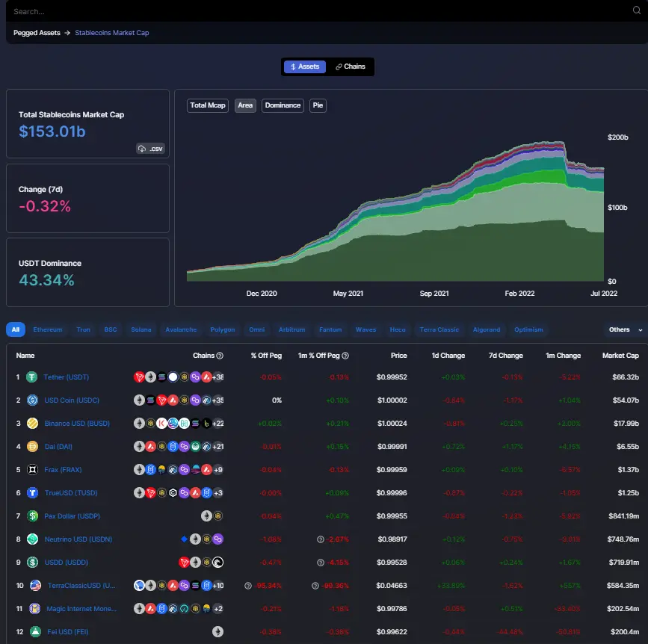This screenshot has height=644, width=648.
Task: Expand +9 more chains for Frax
Action: click(x=218, y=470)
